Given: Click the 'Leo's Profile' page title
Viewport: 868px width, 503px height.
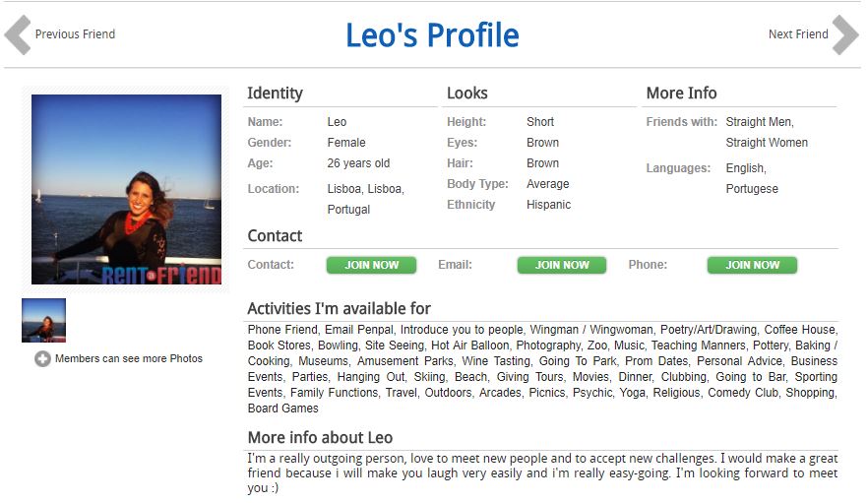Looking at the screenshot, I should pyautogui.click(x=432, y=34).
